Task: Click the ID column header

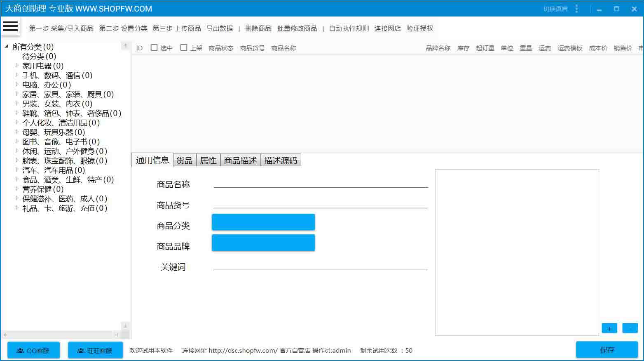Action: (139, 48)
